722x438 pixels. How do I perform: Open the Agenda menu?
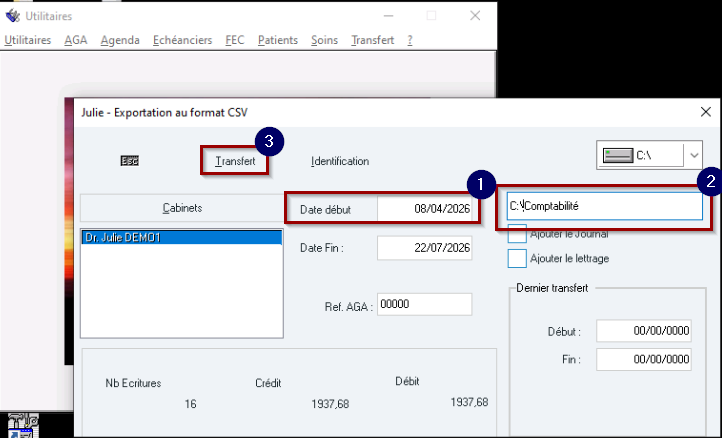tap(120, 40)
